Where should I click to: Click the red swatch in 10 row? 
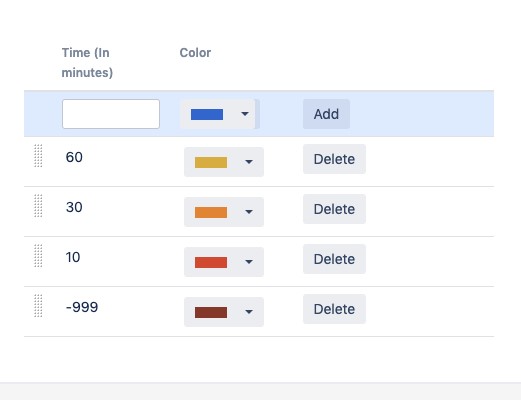(x=211, y=262)
